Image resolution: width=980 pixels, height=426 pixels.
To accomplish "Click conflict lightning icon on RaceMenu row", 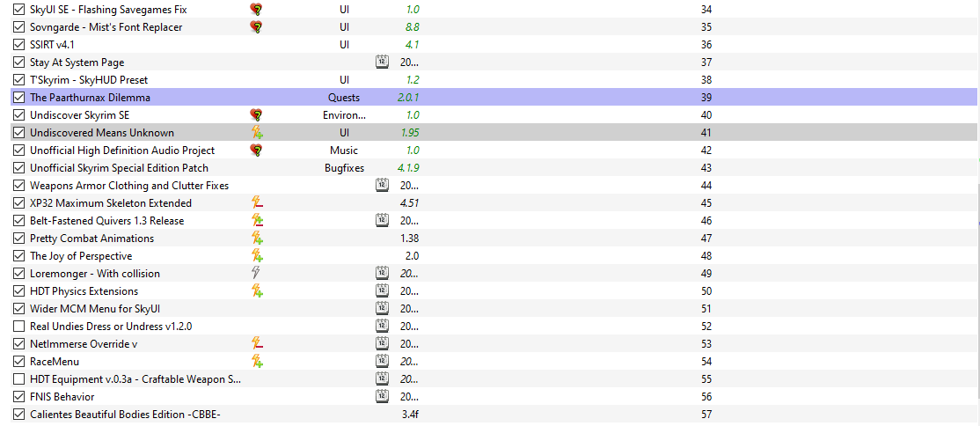I will click(x=256, y=361).
